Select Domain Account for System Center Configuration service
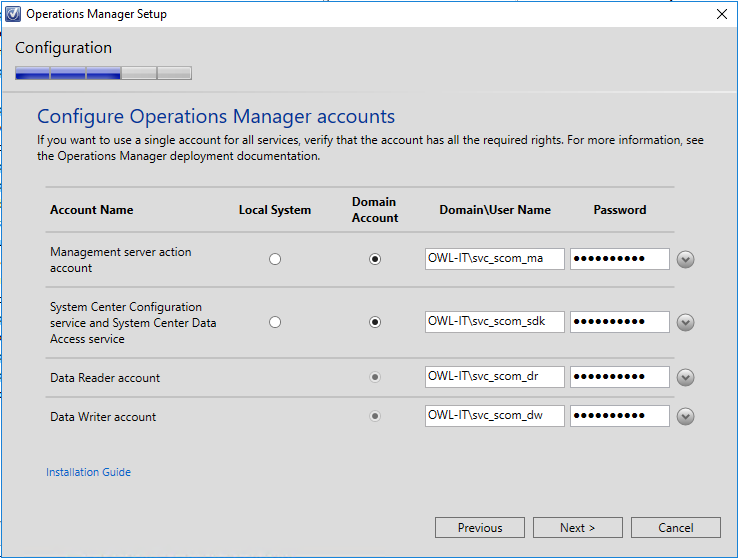The height and width of the screenshot is (558, 738). [375, 322]
